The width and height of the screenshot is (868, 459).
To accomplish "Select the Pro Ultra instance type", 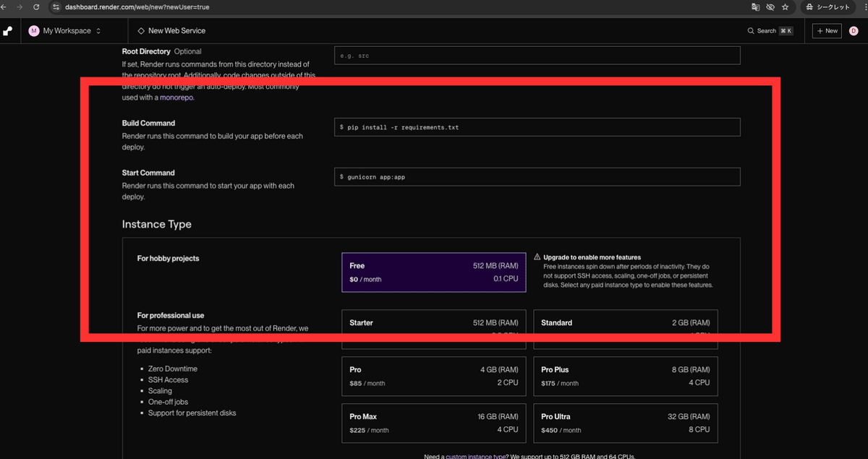I will click(x=626, y=423).
